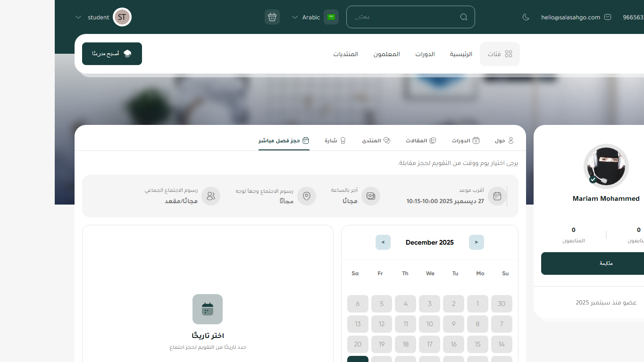Click the متابعة follow button
Screen dimensions: 644x362
606,263
